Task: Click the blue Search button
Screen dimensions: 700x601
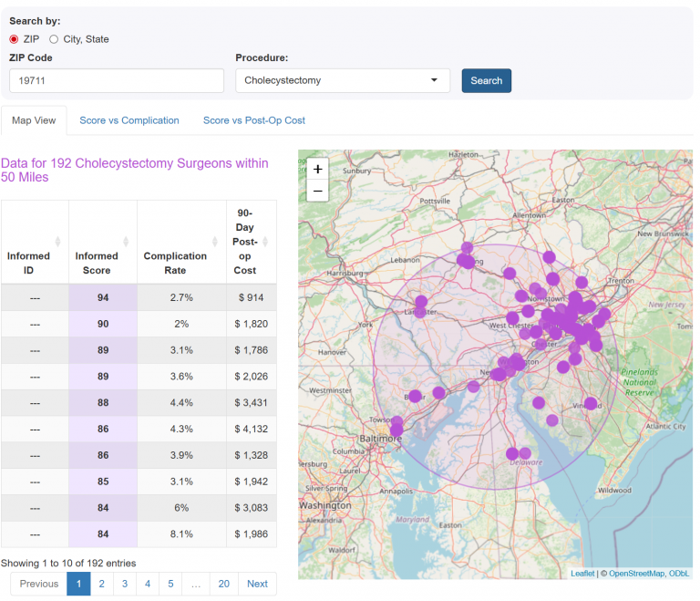Action: click(486, 80)
